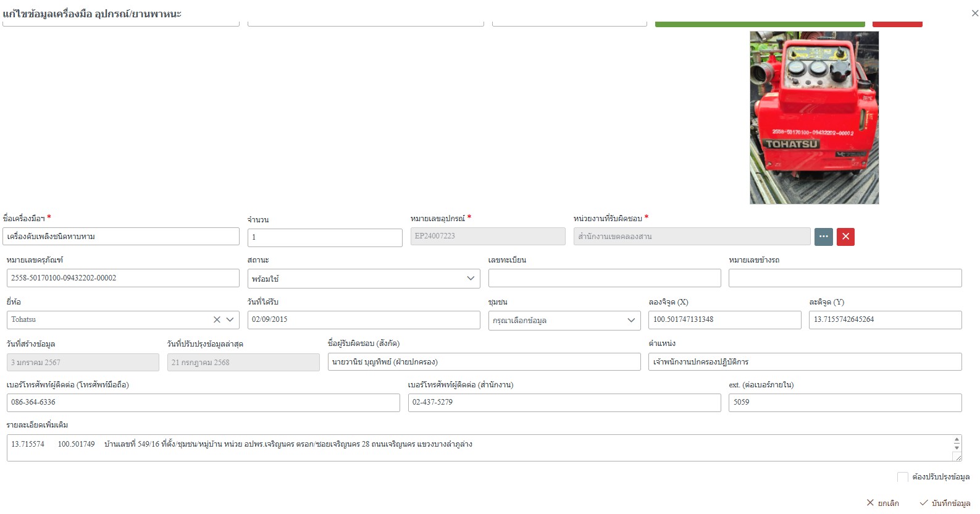Focus the longitude (X) field

(x=725, y=319)
